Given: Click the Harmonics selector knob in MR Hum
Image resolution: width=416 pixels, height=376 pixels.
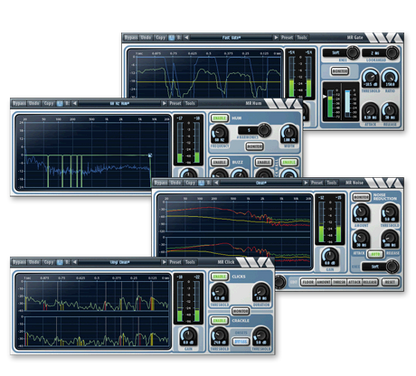Looking at the screenshot, I should [x=264, y=130].
